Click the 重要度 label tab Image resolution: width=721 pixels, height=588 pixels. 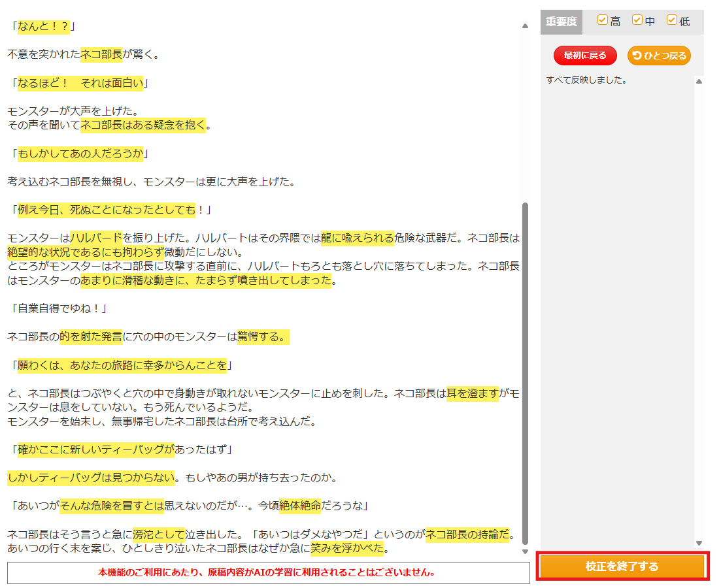pyautogui.click(x=562, y=22)
